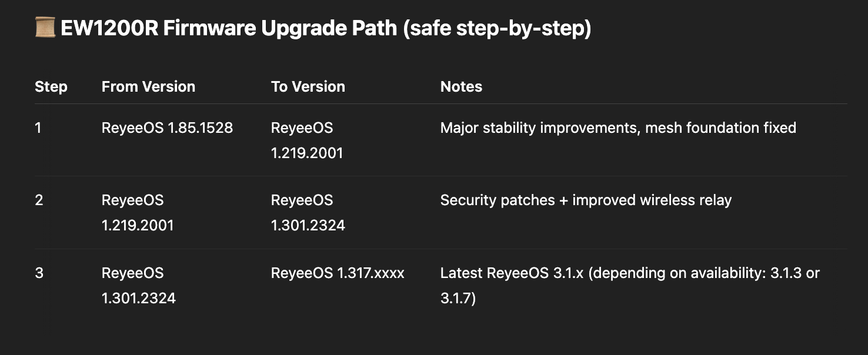
Task: Select the From Version column header
Action: (x=148, y=86)
